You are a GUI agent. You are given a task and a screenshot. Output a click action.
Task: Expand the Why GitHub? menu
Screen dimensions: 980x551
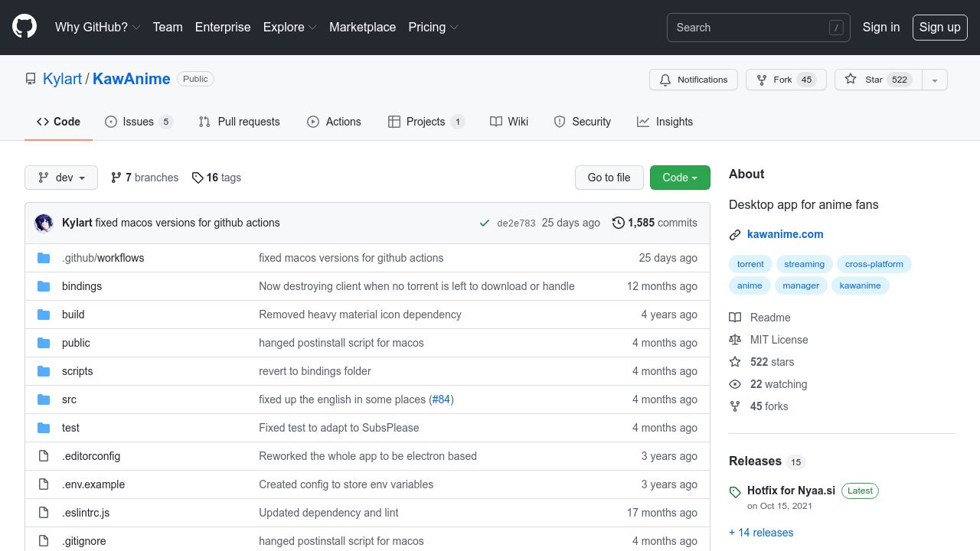pos(98,27)
